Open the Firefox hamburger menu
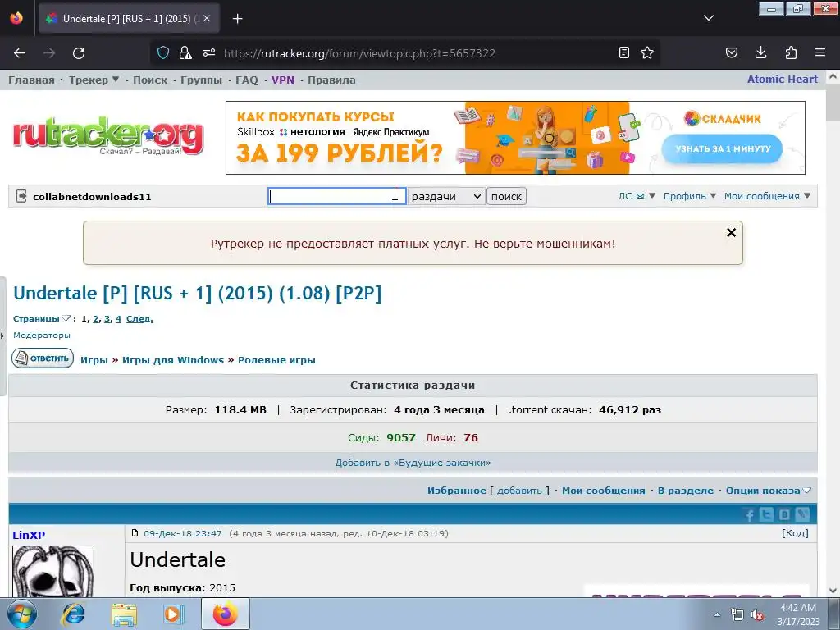The height and width of the screenshot is (630, 840). (x=820, y=52)
